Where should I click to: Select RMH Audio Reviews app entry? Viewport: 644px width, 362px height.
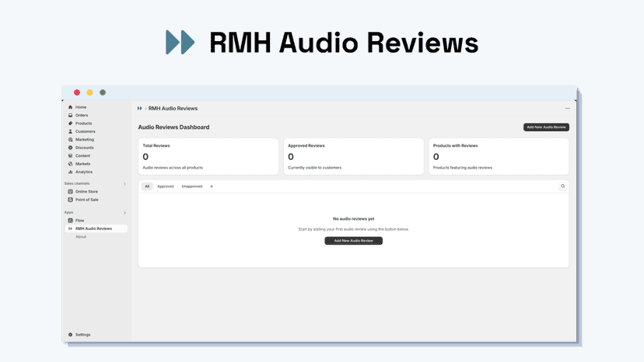coord(96,228)
